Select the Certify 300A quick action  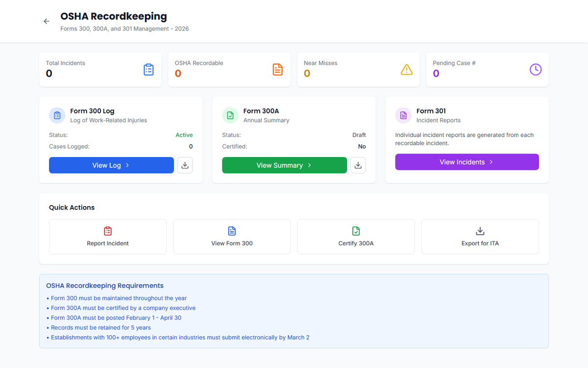tap(356, 237)
